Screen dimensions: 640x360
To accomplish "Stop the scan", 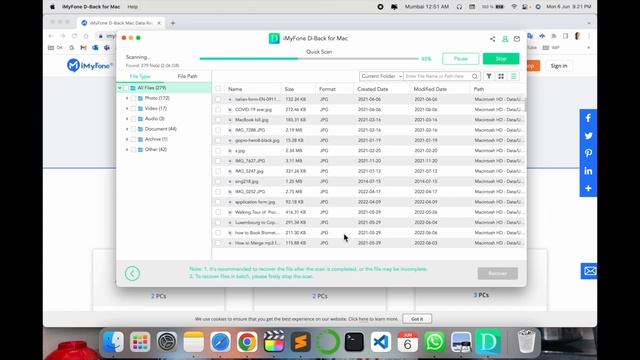I will tap(501, 59).
